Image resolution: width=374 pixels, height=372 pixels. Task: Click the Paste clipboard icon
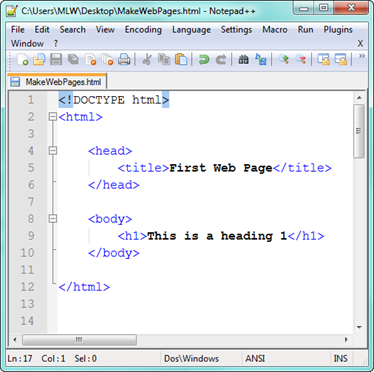pos(181,60)
